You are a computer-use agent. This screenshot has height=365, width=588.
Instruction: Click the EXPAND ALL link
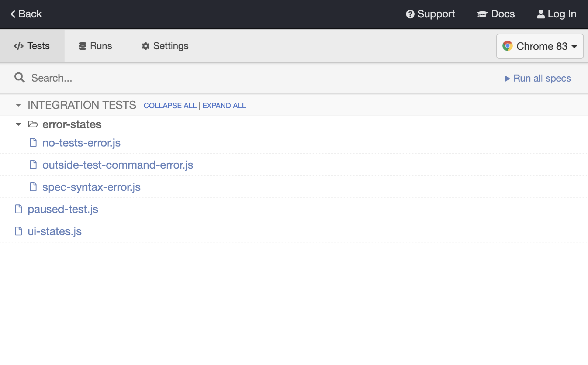click(224, 105)
